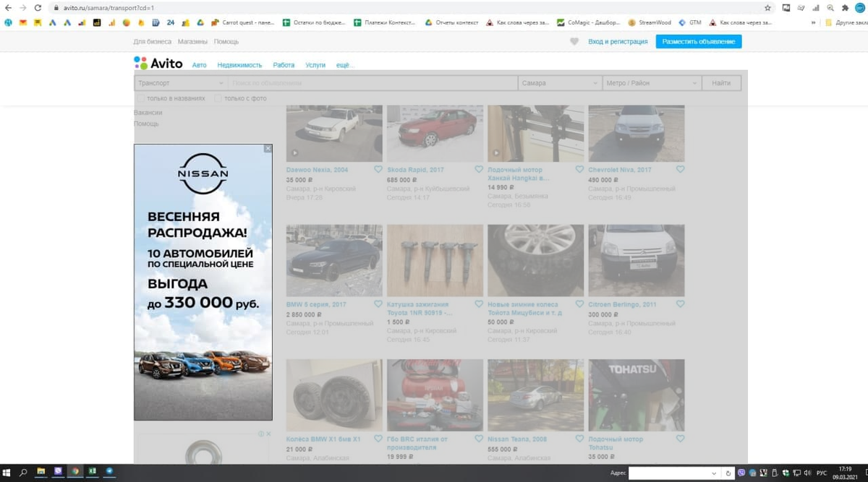Click the Avito logo

tap(158, 64)
